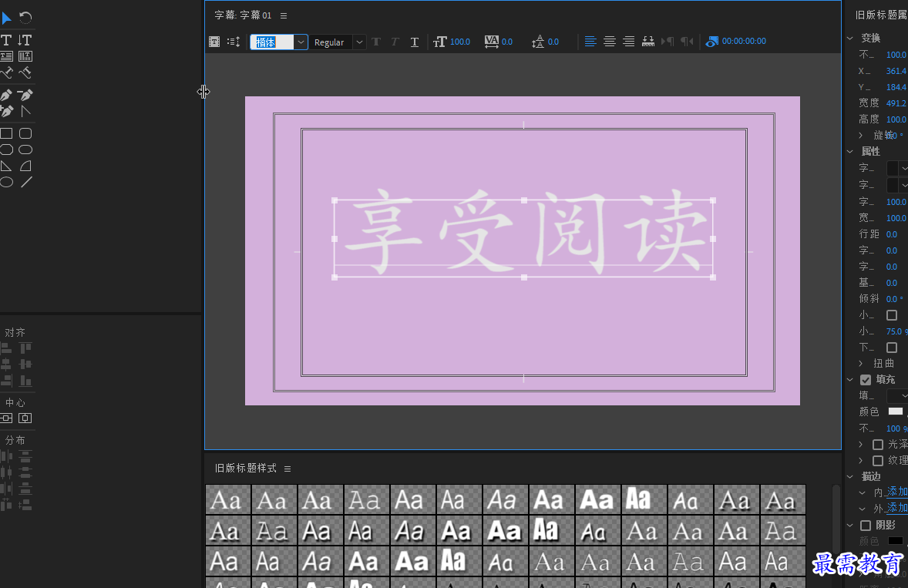Align text left

(590, 41)
